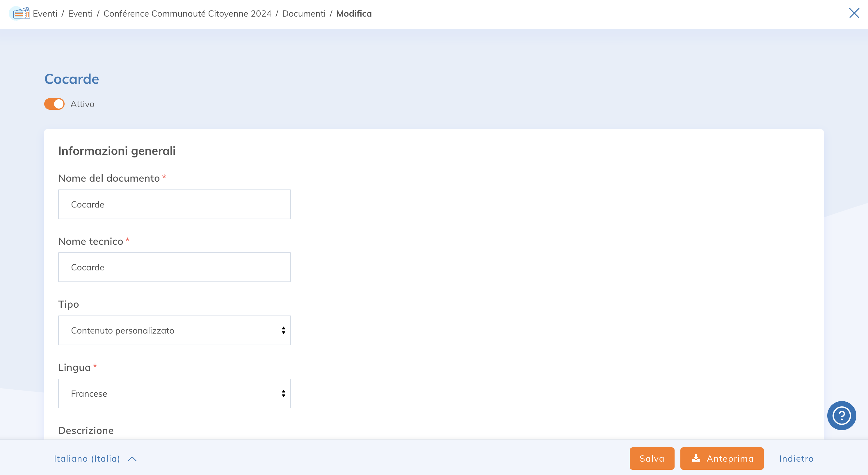Close the document editor with X icon
This screenshot has width=868, height=475.
coord(854,13)
